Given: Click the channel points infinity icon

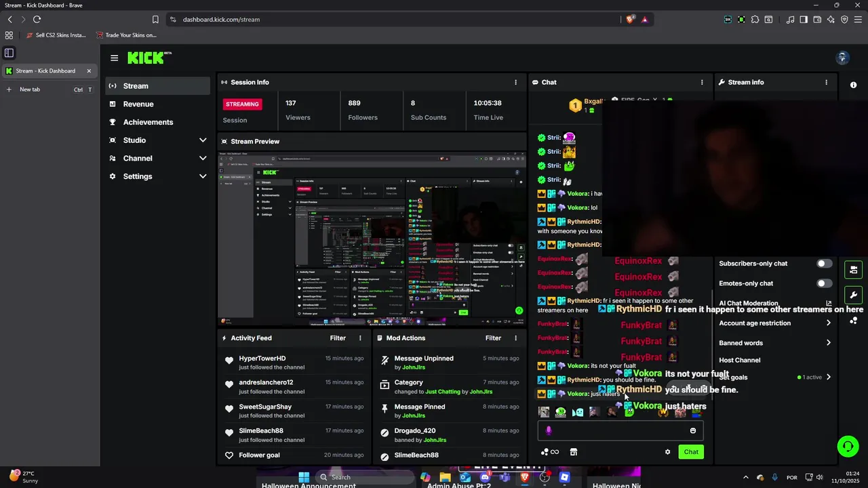Looking at the screenshot, I should pyautogui.click(x=550, y=452).
